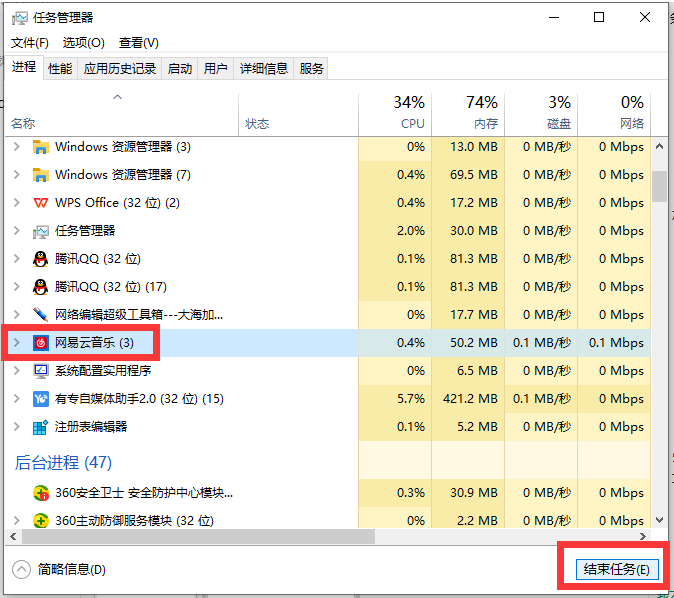Switch to the 用户 tab
Screen dimensions: 674x598
click(x=215, y=68)
